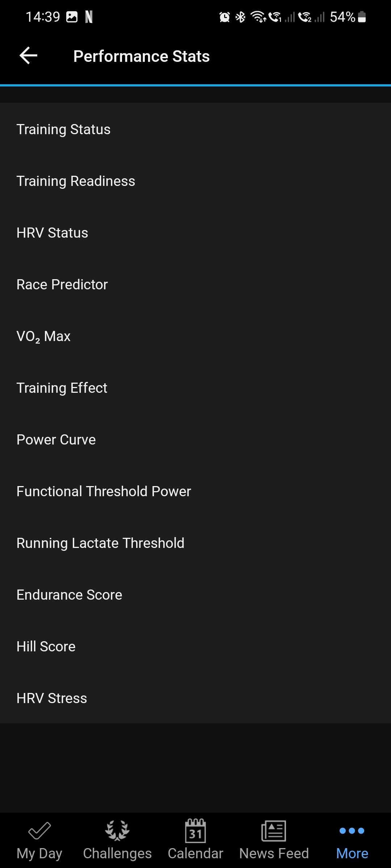
Task: Select HRV Stress entry
Action: click(x=195, y=698)
